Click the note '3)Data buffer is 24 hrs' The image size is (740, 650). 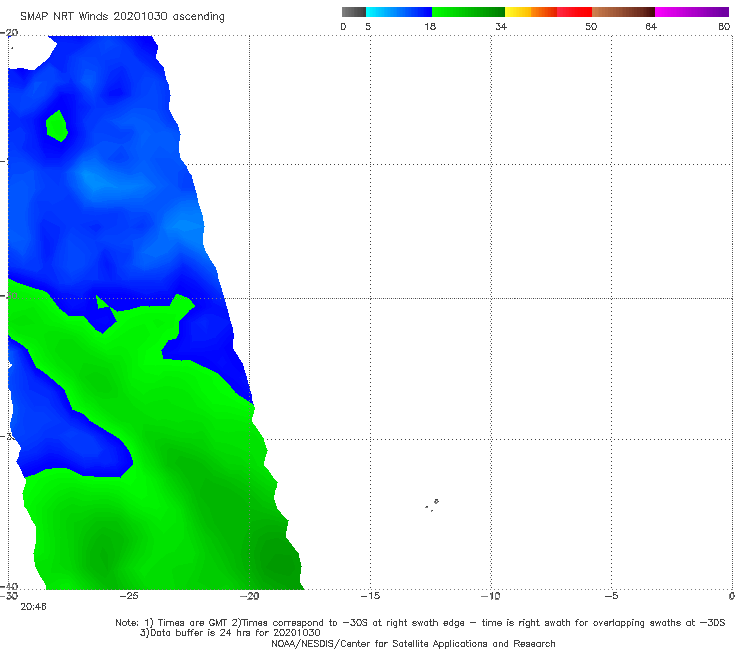[230, 633]
